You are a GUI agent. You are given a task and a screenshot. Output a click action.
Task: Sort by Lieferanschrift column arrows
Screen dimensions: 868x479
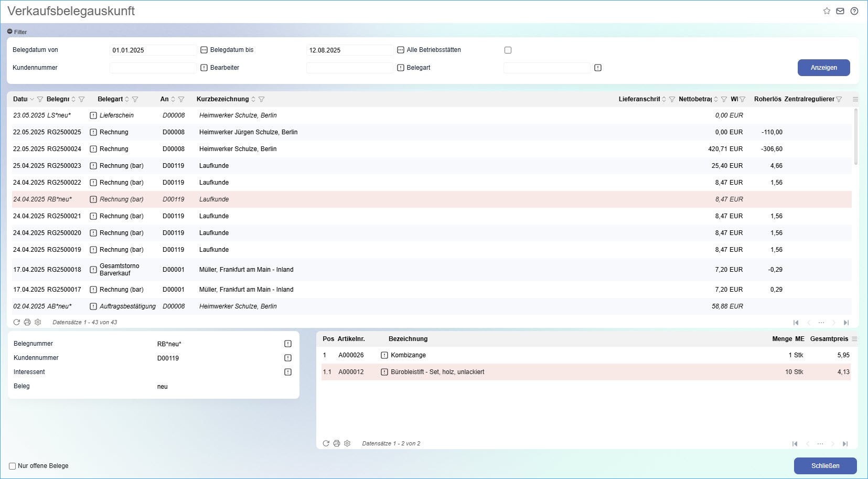coord(664,99)
